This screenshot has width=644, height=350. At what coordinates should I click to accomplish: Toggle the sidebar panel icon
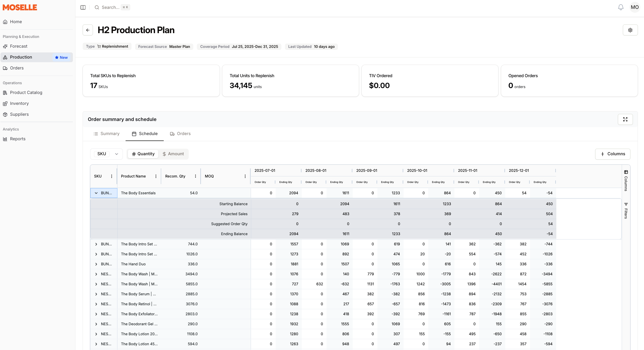pos(83,7)
